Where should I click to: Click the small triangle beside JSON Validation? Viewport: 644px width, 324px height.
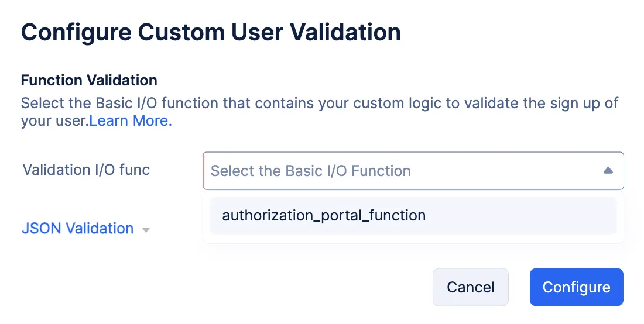tap(146, 230)
